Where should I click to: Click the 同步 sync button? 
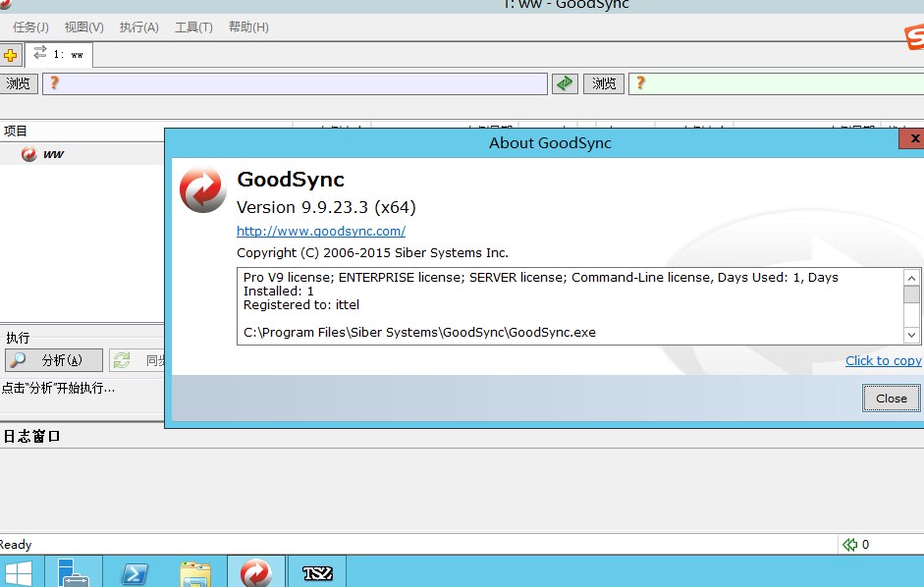(136, 360)
